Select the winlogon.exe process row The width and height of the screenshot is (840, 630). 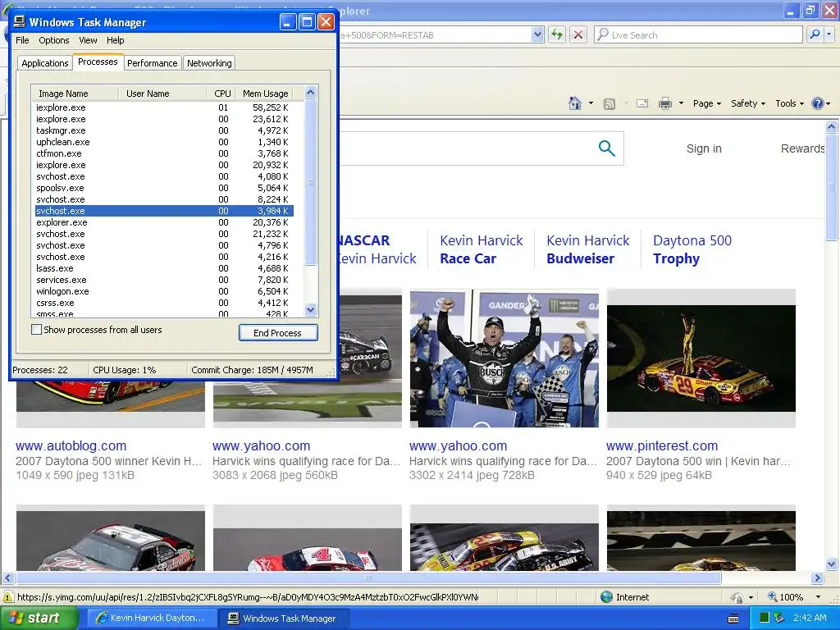pyautogui.click(x=164, y=291)
